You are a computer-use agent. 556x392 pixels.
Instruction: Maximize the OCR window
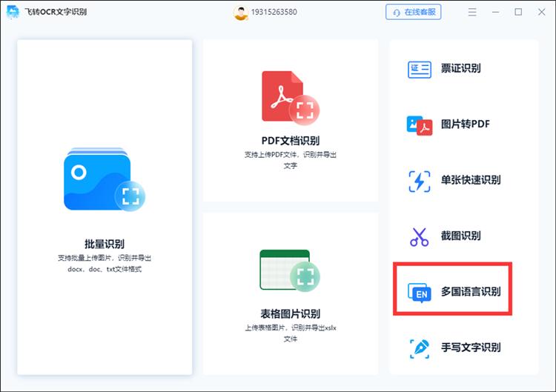coord(518,12)
